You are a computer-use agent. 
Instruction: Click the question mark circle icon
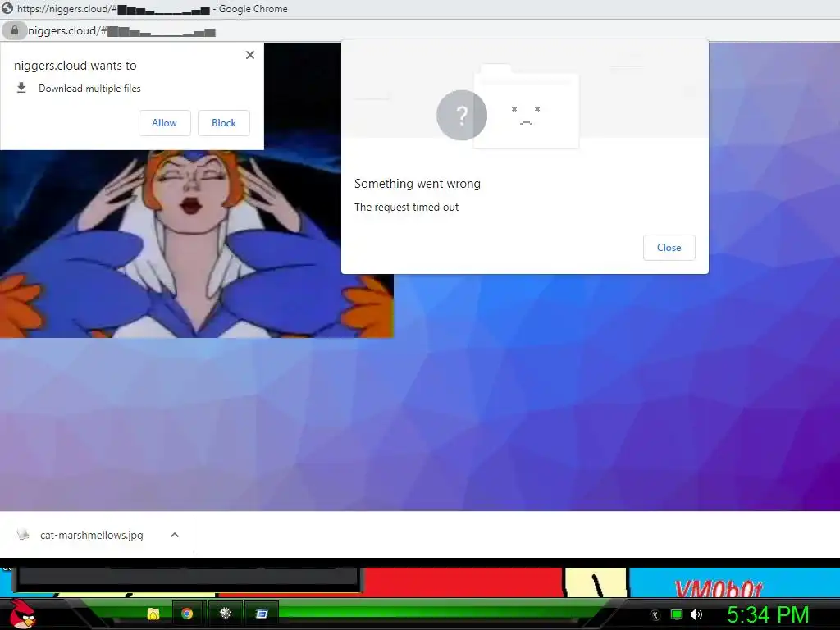tap(462, 115)
